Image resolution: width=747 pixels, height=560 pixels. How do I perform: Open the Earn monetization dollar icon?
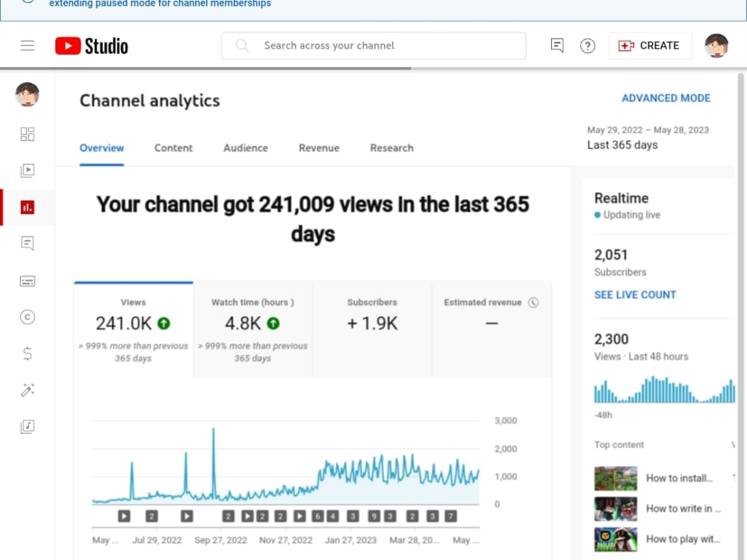tap(28, 353)
